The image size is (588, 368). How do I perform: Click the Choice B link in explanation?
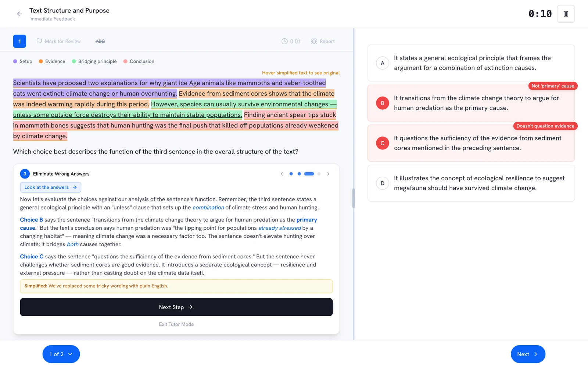31,220
